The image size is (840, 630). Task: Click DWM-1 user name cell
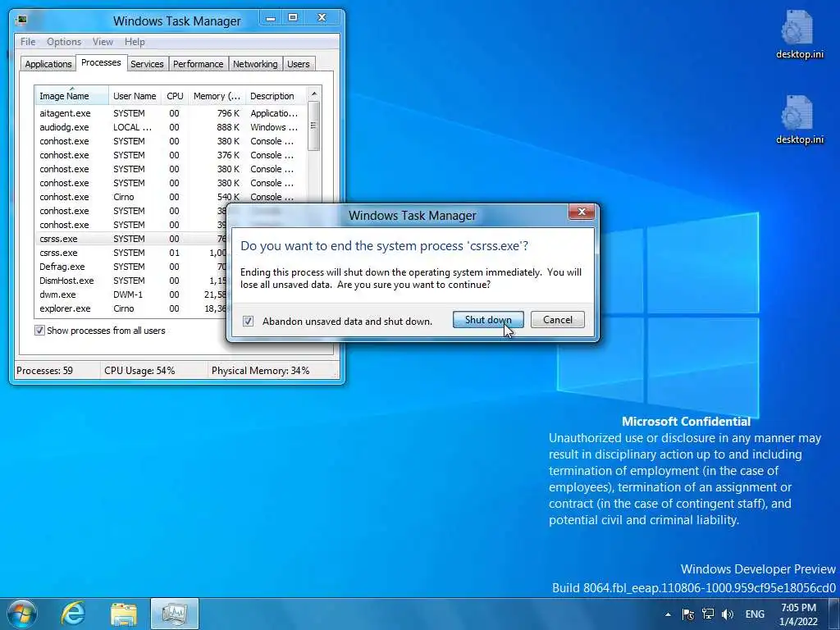[128, 294]
